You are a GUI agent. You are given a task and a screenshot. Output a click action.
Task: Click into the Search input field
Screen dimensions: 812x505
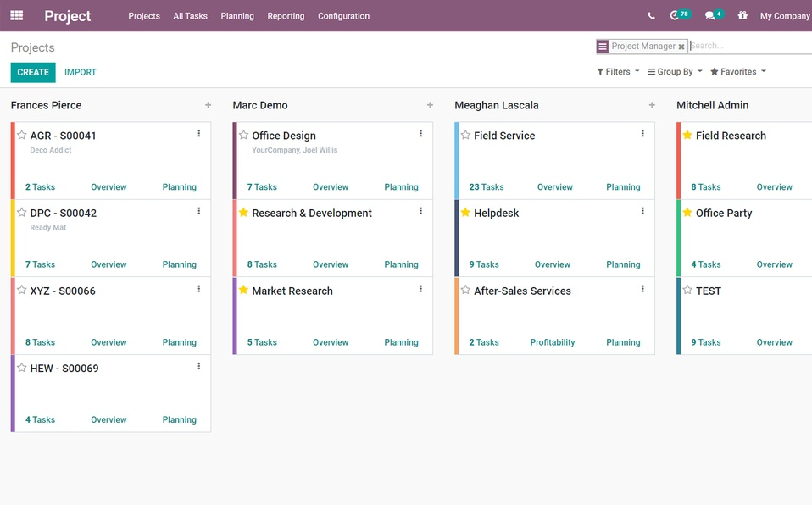tap(746, 46)
